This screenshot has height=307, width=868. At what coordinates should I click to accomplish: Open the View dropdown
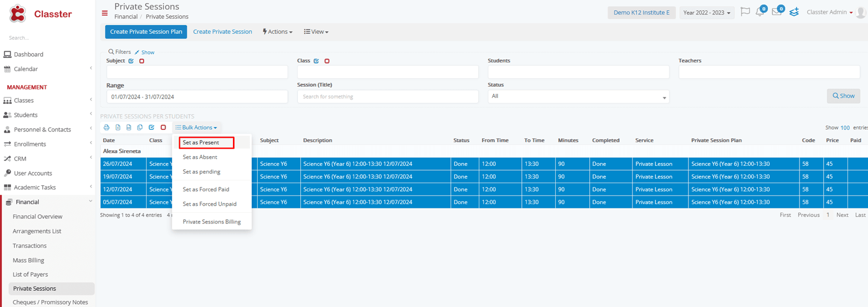[316, 32]
